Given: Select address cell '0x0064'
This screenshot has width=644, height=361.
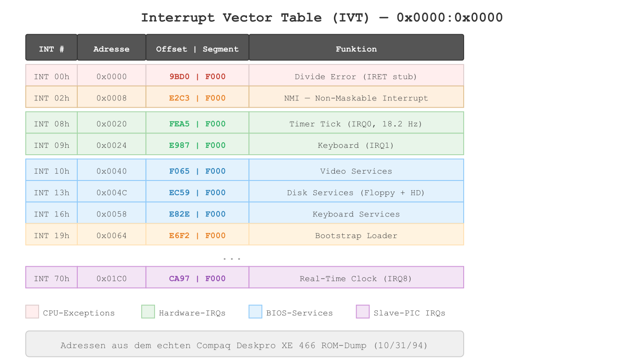Looking at the screenshot, I should pos(112,234).
